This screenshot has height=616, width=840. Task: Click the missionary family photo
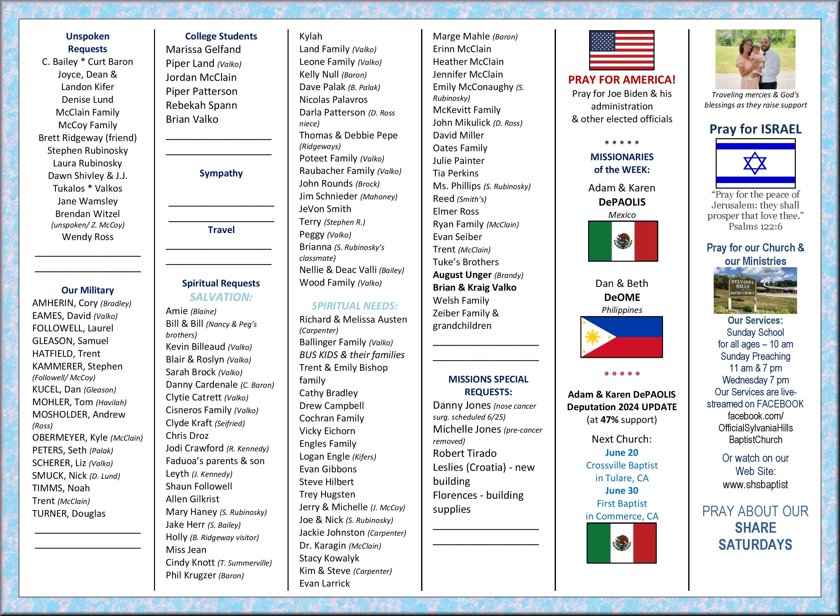pos(755,59)
